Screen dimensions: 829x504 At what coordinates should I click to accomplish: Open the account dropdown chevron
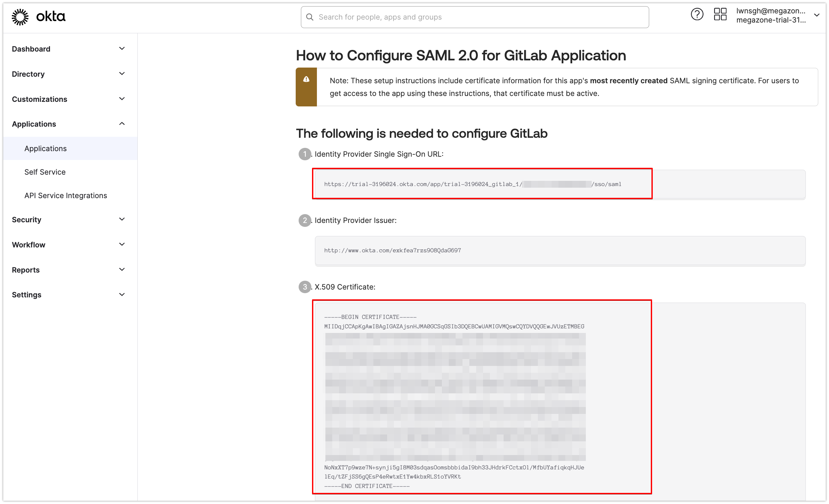click(x=817, y=15)
